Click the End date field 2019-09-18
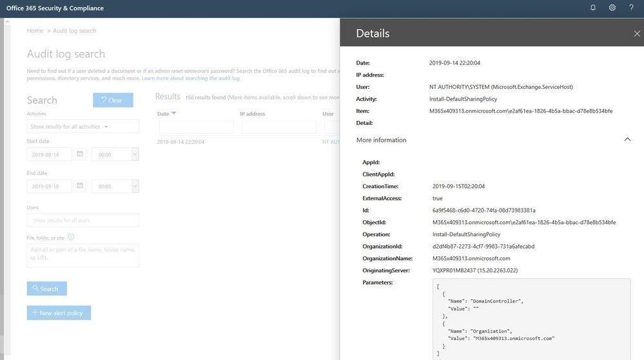This screenshot has width=644, height=360. point(49,186)
